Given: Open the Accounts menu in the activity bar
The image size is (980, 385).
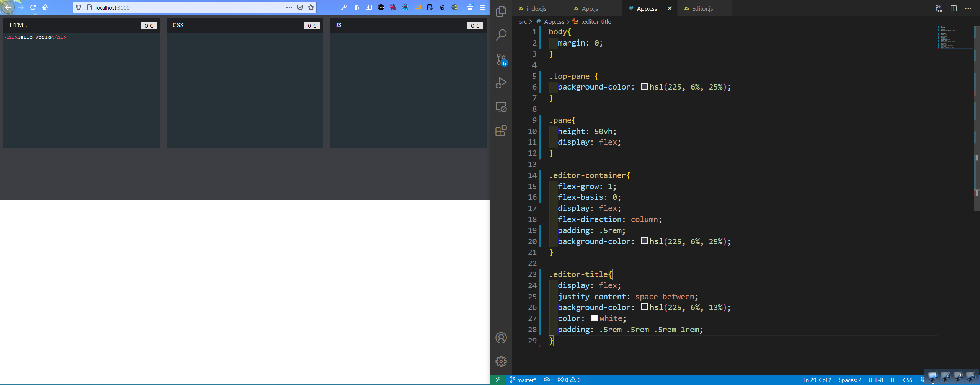Looking at the screenshot, I should [501, 338].
